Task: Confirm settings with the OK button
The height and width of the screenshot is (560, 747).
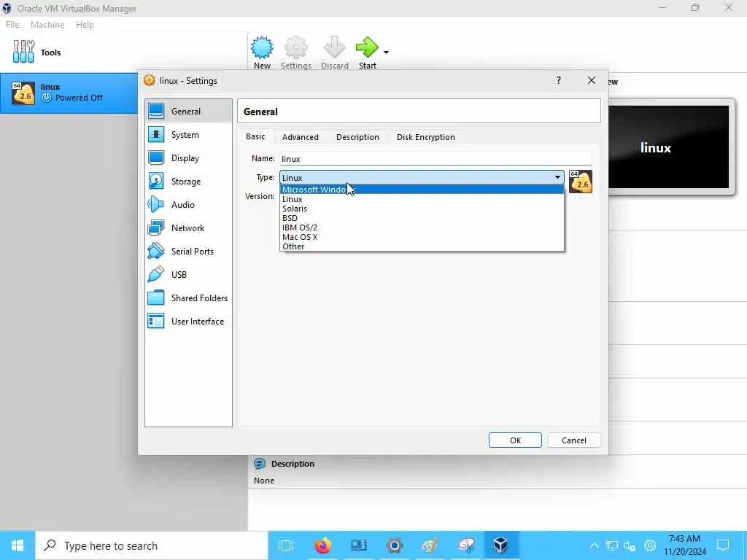Action: coord(515,440)
